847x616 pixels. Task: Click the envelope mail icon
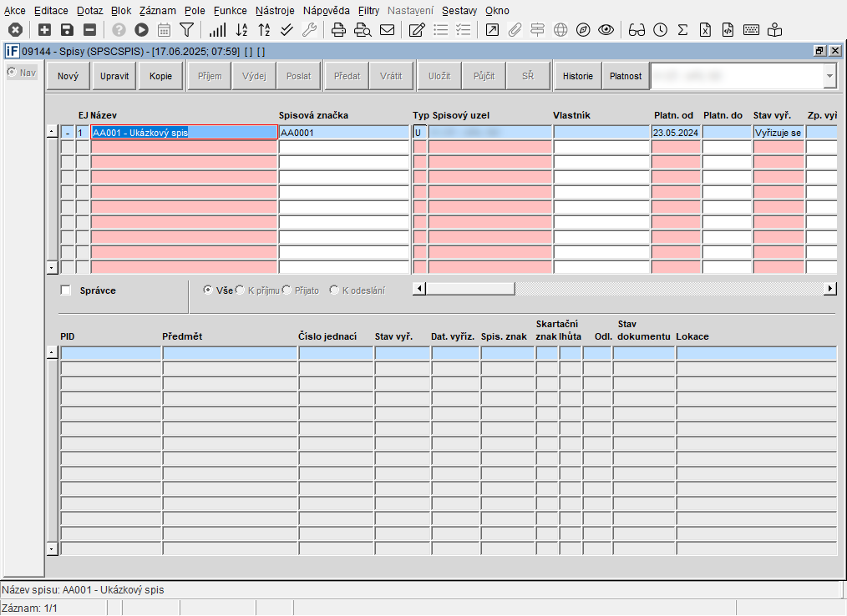(x=387, y=30)
